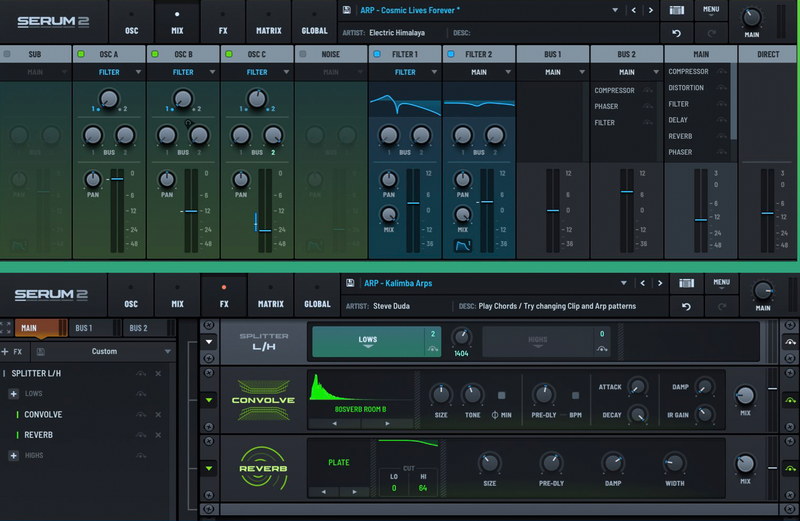This screenshot has height=521, width=800.
Task: Save preset icon in Kalimba Arps window
Action: 350,283
